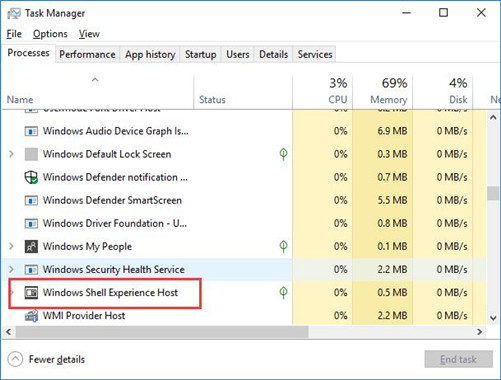The image size is (501, 380).
Task: Click the horizontal scrollbar thumb
Action: (x=162, y=332)
